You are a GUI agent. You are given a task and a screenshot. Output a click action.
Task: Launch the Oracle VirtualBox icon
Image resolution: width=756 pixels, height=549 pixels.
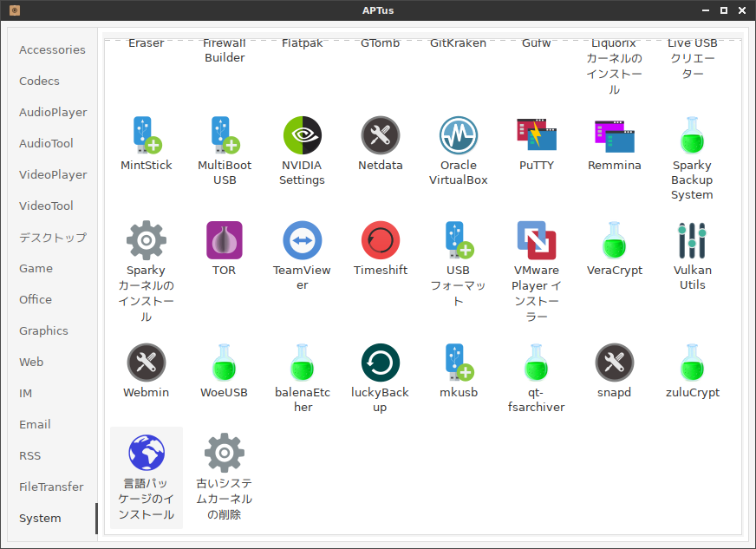click(x=459, y=135)
